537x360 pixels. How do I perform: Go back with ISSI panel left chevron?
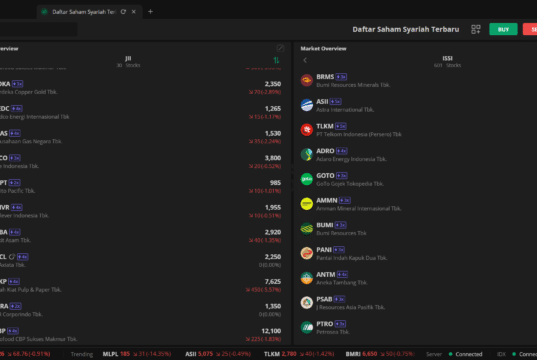(x=305, y=60)
